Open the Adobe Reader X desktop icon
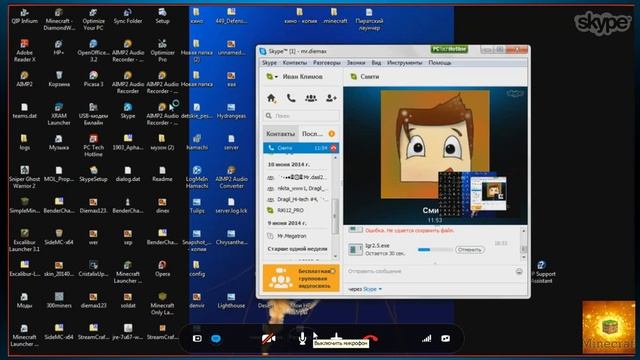This screenshot has width=640, height=360. [x=24, y=51]
